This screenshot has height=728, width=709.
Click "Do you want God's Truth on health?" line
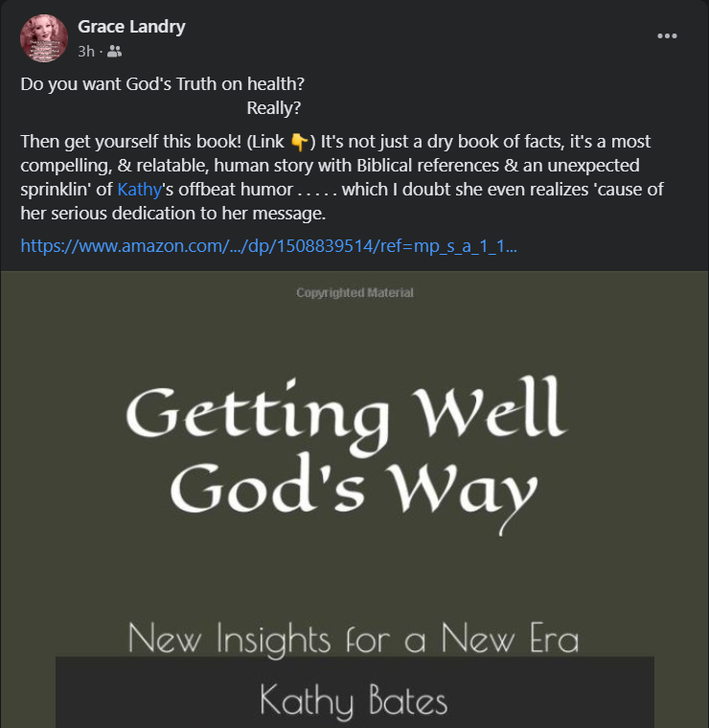click(163, 83)
